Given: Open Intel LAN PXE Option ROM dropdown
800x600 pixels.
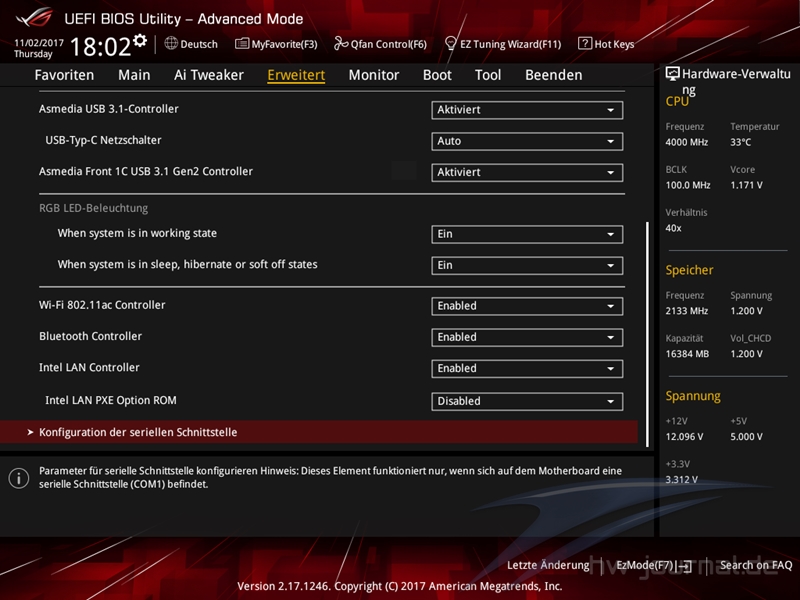Looking at the screenshot, I should pos(527,401).
